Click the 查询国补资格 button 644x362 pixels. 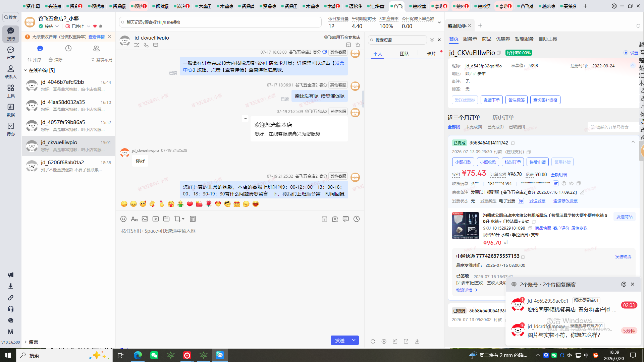pos(545,100)
